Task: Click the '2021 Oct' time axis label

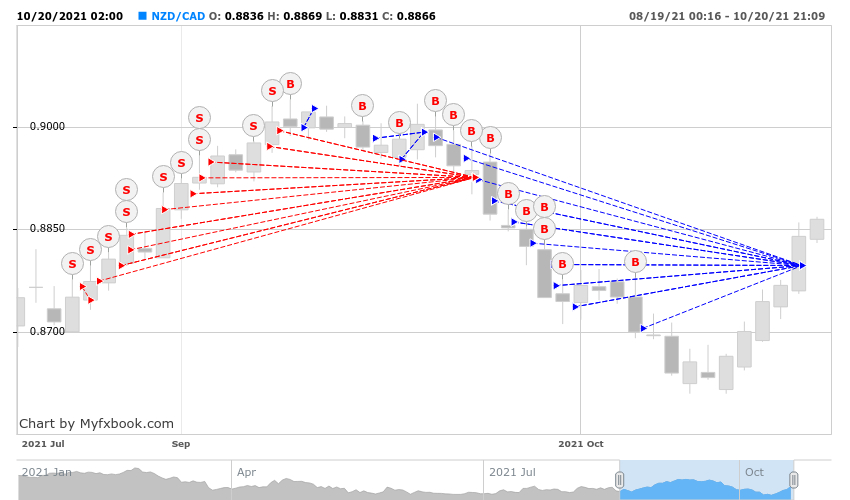Action: pyautogui.click(x=581, y=444)
